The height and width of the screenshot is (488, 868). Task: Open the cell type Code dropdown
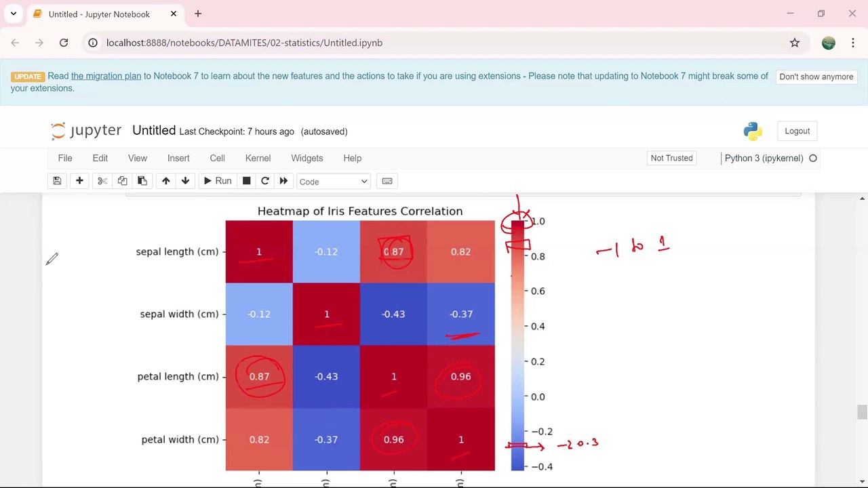(x=333, y=182)
